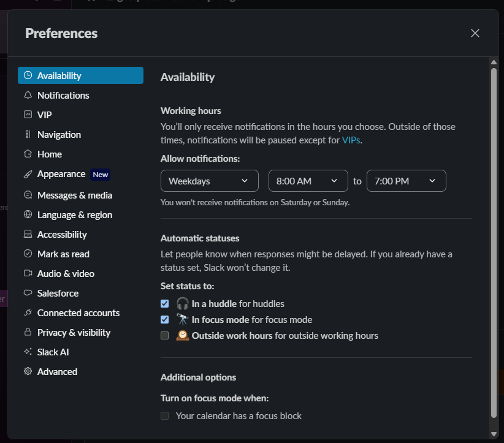The width and height of the screenshot is (504, 443).
Task: Uncheck the In focus mode status checkbox
Action: 164,320
